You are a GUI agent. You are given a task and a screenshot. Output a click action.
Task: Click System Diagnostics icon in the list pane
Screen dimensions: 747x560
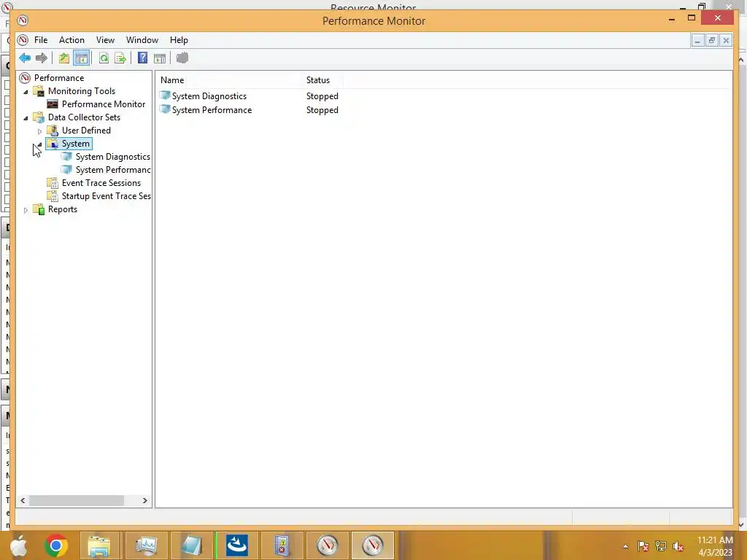coord(165,96)
